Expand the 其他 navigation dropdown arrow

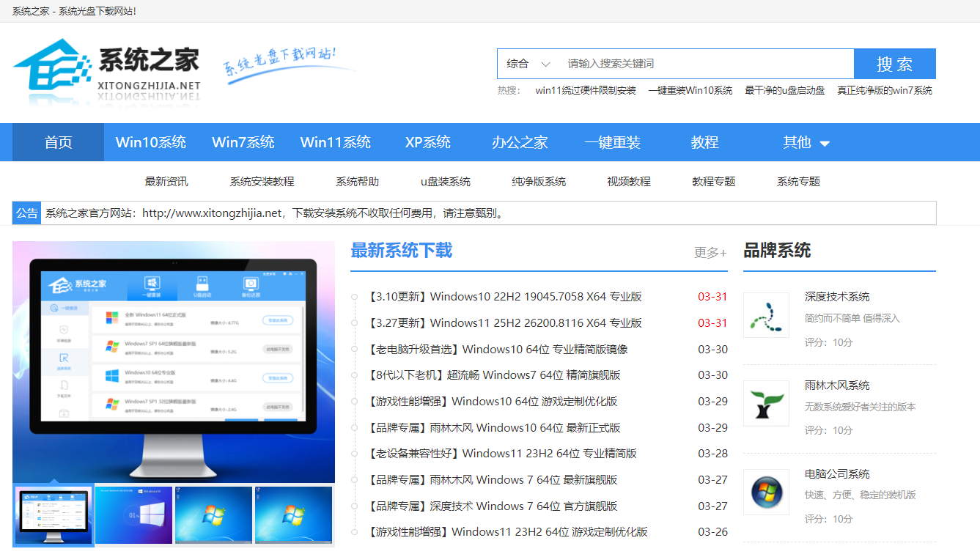[825, 144]
